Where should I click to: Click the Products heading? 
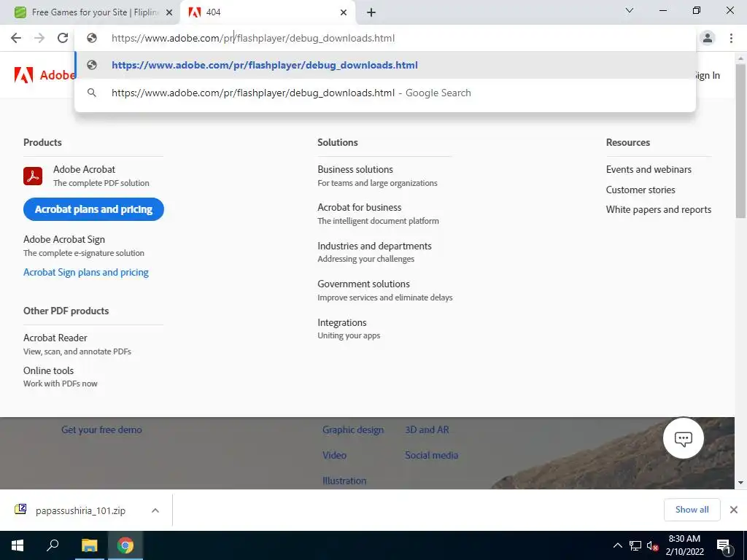pos(42,142)
